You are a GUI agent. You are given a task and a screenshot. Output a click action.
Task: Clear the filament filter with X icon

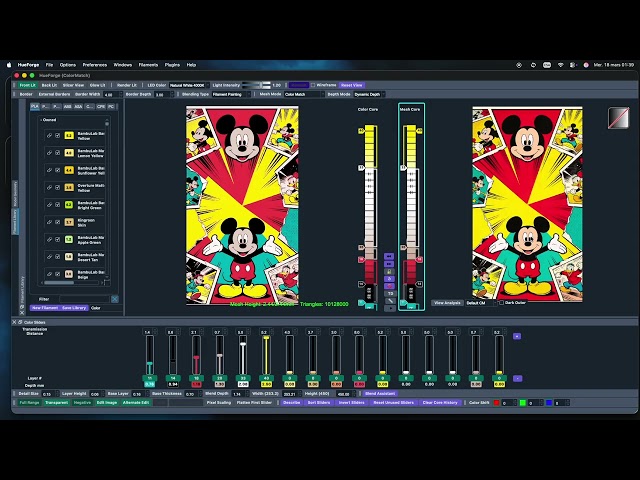115,299
